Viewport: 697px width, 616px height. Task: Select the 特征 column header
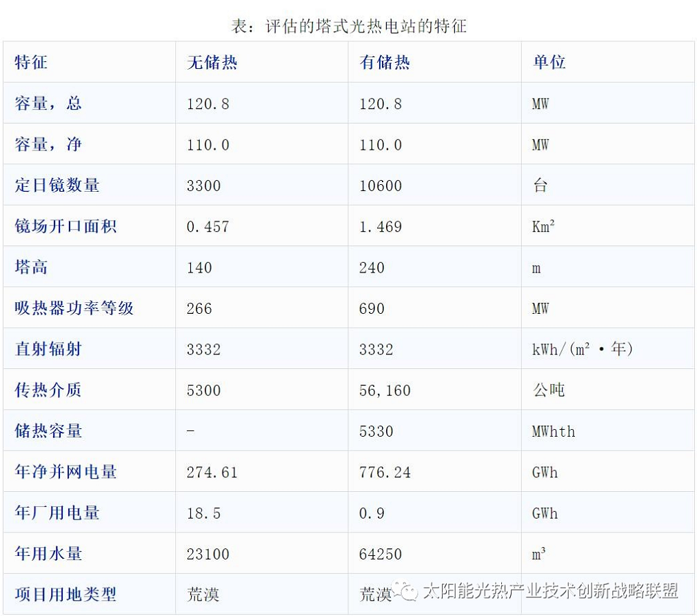click(x=32, y=63)
